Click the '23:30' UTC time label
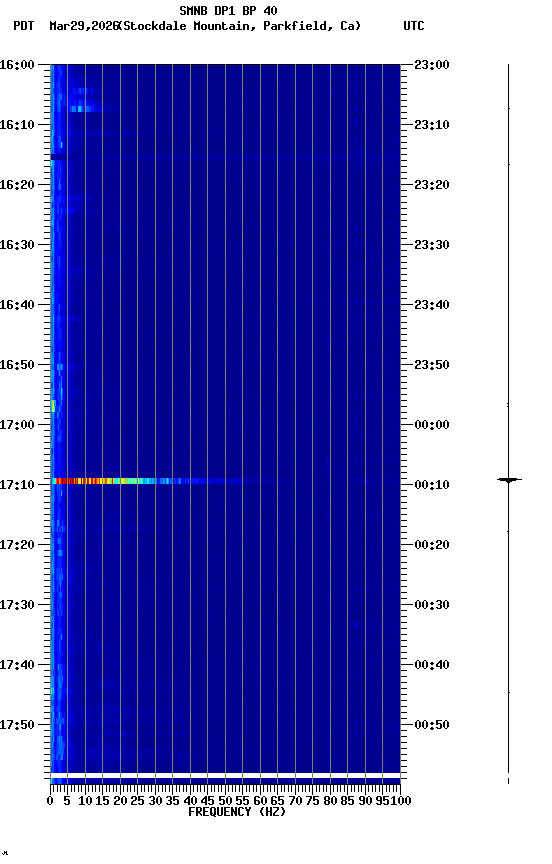This screenshot has width=552, height=864. (432, 245)
